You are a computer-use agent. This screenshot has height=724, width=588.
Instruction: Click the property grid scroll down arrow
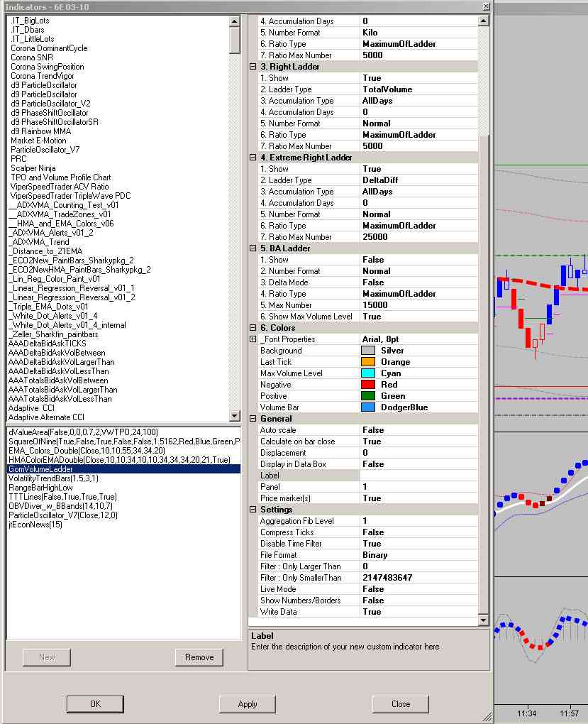click(x=483, y=620)
